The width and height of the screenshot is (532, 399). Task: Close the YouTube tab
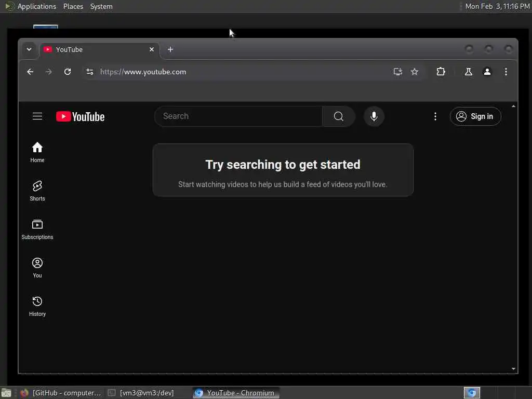tap(152, 49)
